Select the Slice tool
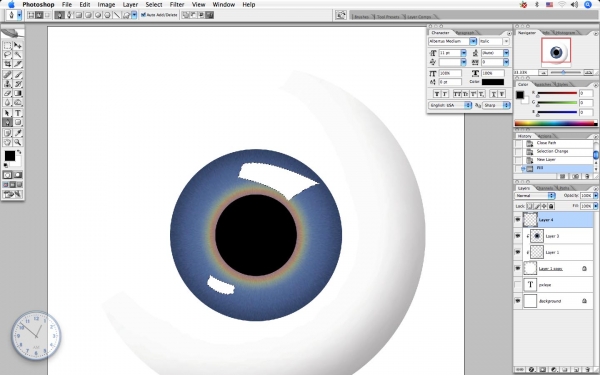Screen dimensions: 600x375 [18, 64]
